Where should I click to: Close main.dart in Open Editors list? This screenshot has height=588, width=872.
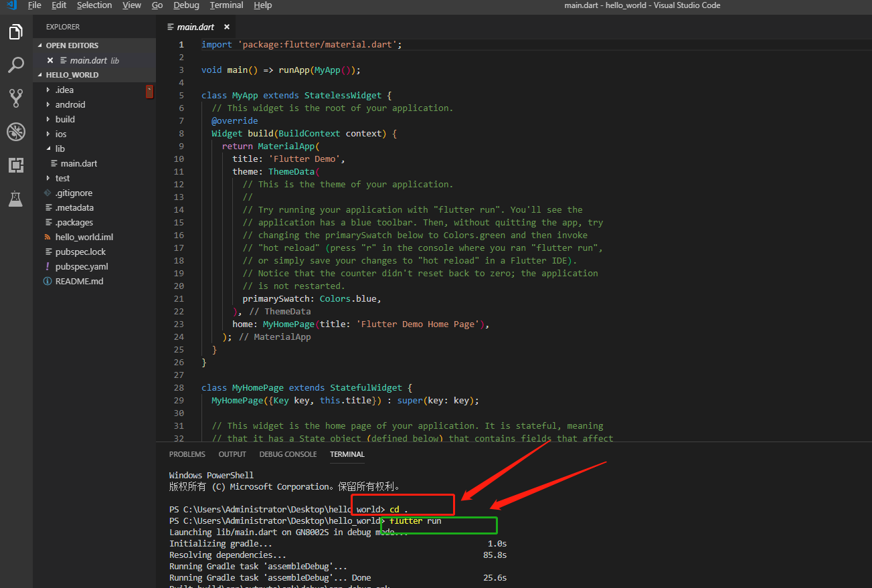50,60
